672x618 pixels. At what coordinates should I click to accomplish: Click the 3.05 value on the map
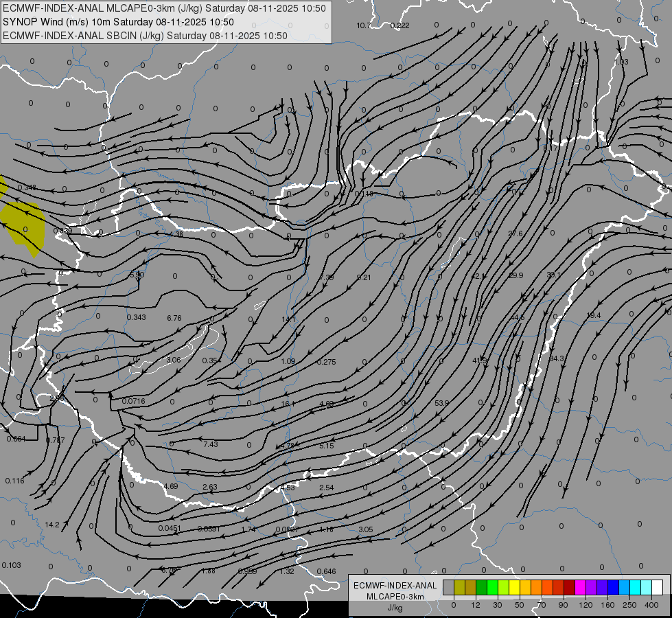[x=366, y=529]
